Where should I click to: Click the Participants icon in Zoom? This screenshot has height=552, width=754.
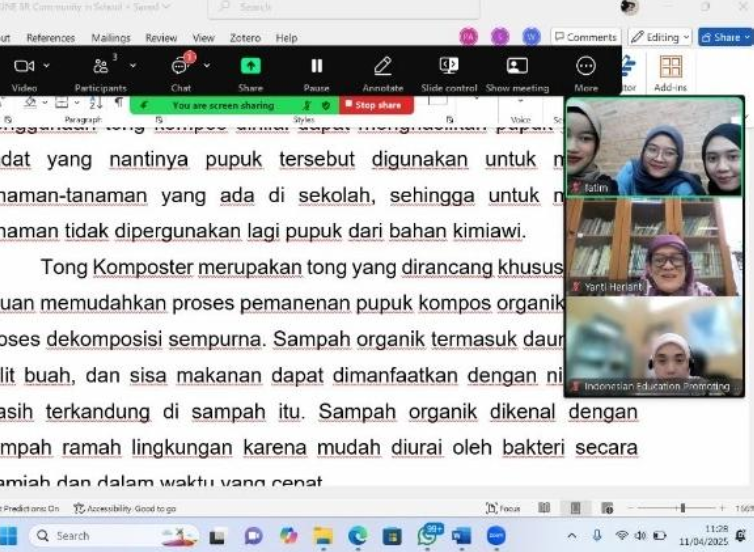click(101, 67)
